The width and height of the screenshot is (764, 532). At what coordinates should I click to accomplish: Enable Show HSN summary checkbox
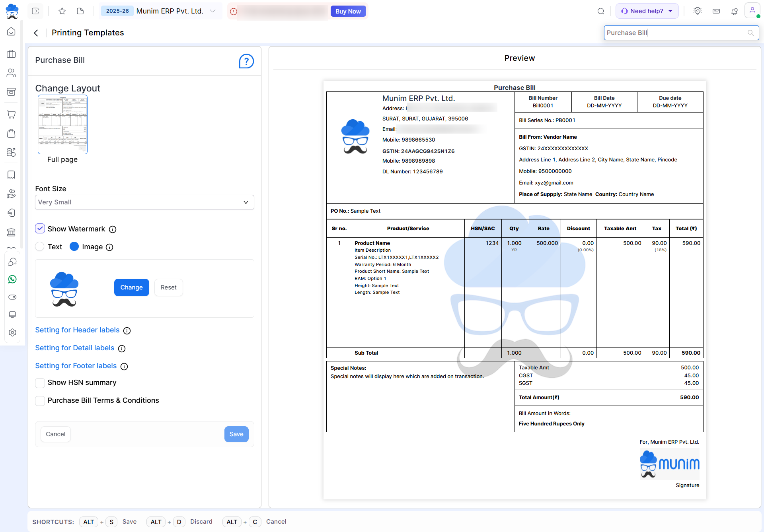coord(40,383)
